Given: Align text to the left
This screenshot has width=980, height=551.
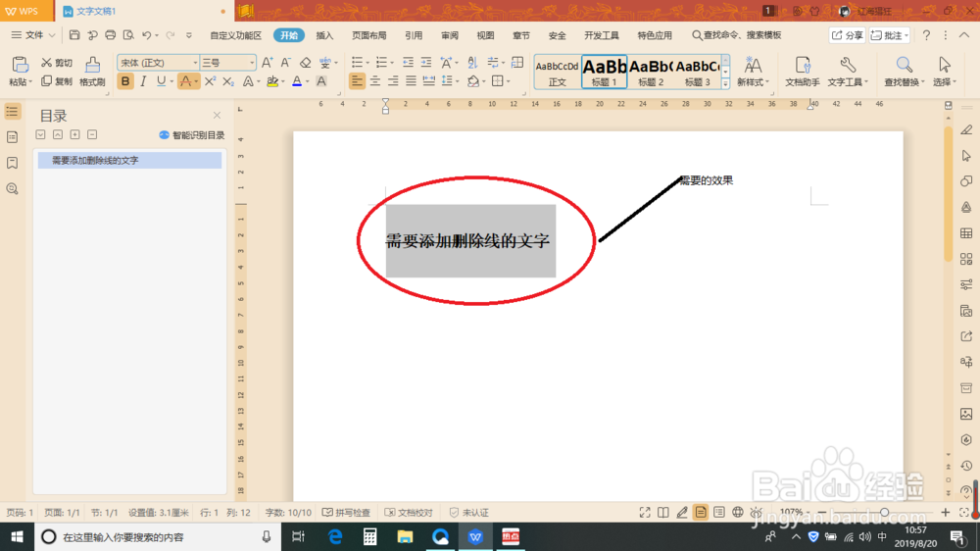Looking at the screenshot, I should coord(357,81).
